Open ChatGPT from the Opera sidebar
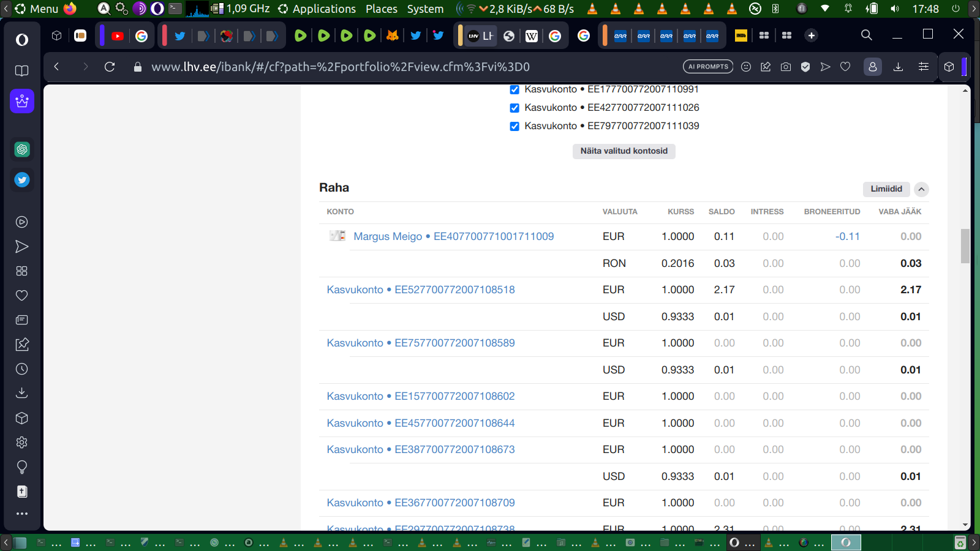980x551 pixels. point(22,149)
